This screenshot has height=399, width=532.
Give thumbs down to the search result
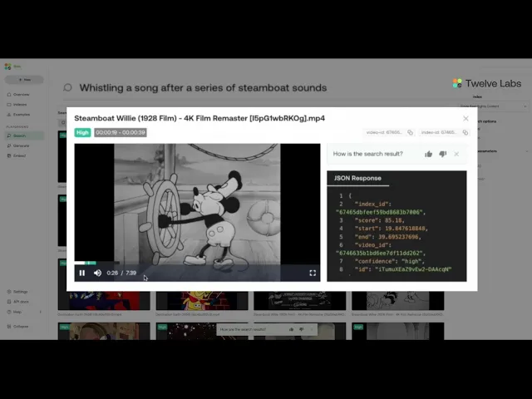[442, 154]
